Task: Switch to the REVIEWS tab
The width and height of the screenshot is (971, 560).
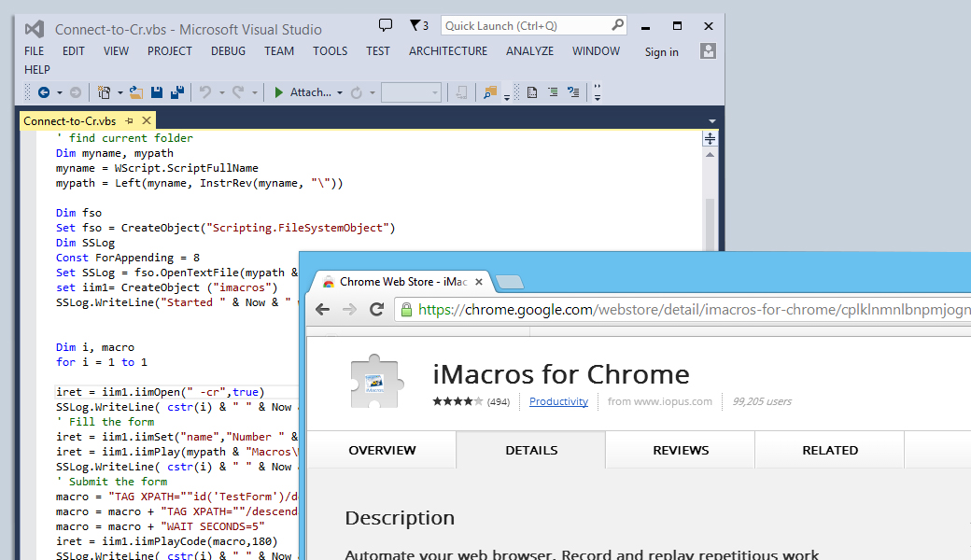Action: 681,451
